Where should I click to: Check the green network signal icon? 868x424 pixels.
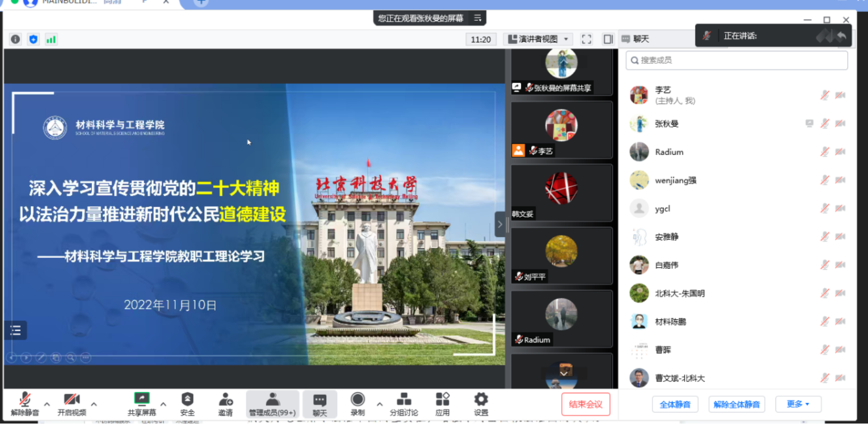[51, 39]
